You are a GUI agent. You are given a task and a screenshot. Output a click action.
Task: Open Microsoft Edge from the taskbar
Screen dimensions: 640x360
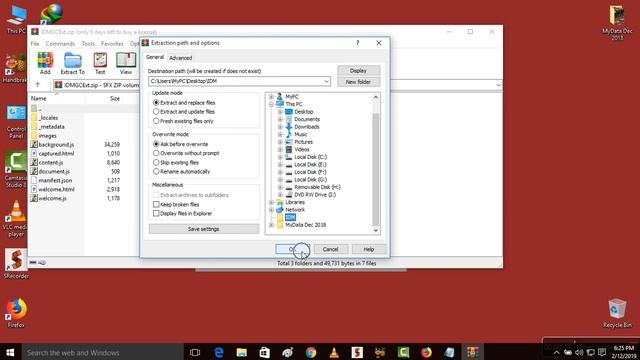click(x=218, y=352)
